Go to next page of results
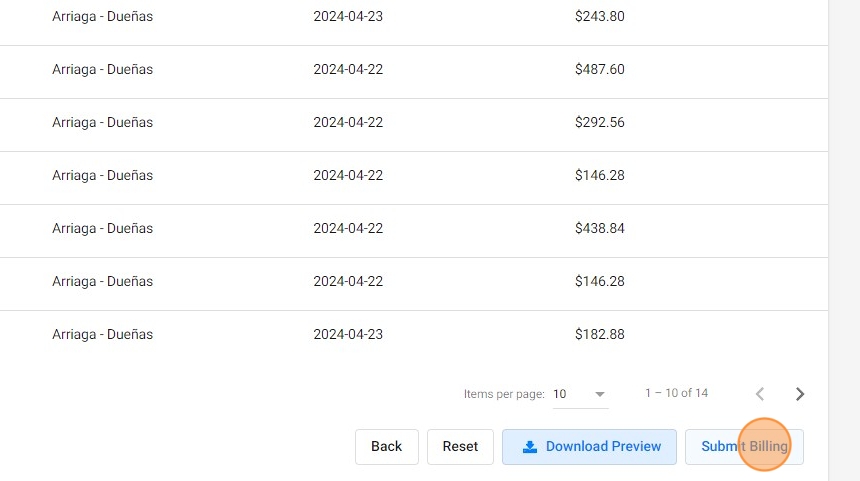Viewport: 860px width, 481px height. 800,394
